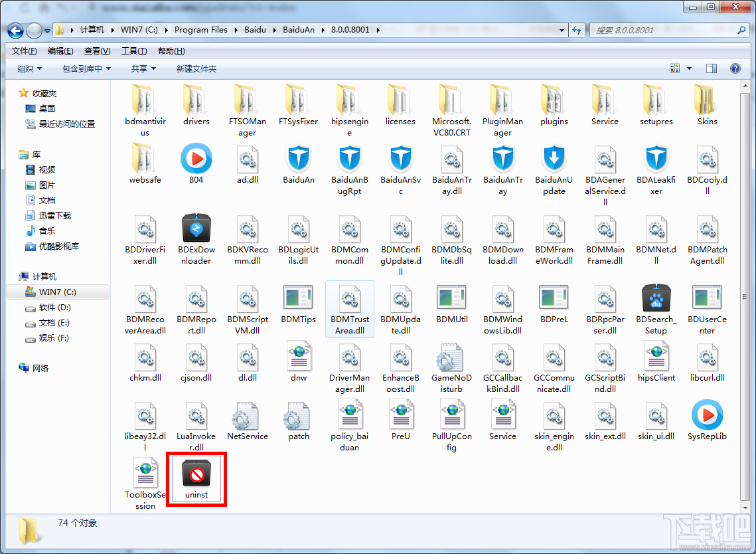This screenshot has width=756, height=554.
Task: Select the BDALeakfixer shield icon
Action: (656, 159)
